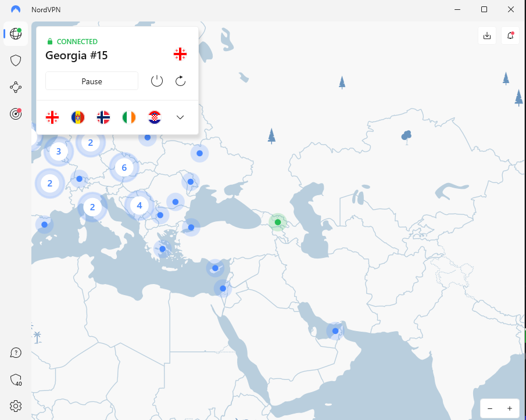Zoom out the map with minus button
The height and width of the screenshot is (420, 526).
[490, 408]
